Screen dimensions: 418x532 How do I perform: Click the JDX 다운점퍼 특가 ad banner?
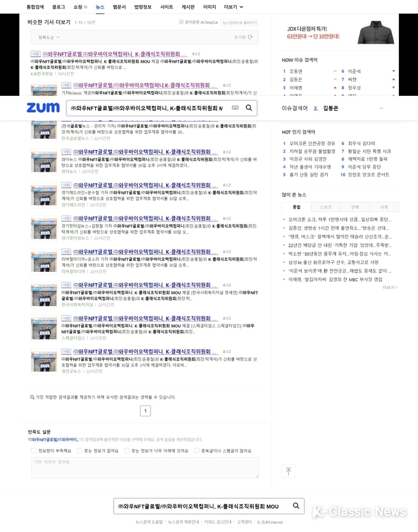[340, 33]
